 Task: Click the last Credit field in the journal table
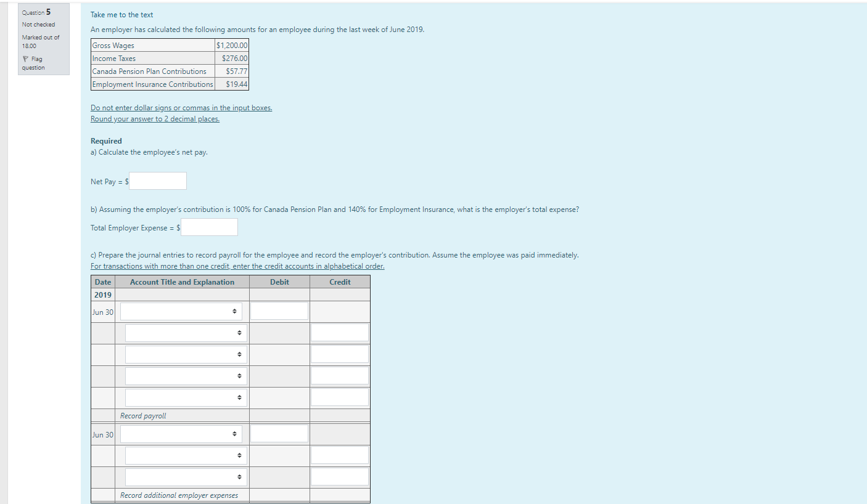click(x=339, y=476)
